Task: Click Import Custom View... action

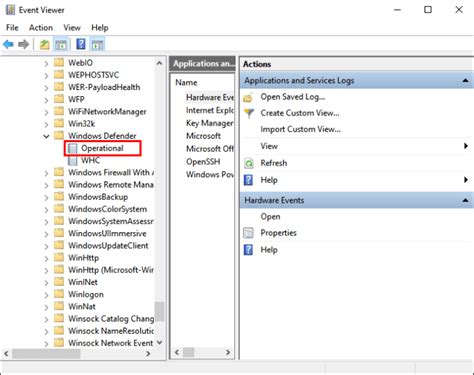Action: click(x=300, y=129)
